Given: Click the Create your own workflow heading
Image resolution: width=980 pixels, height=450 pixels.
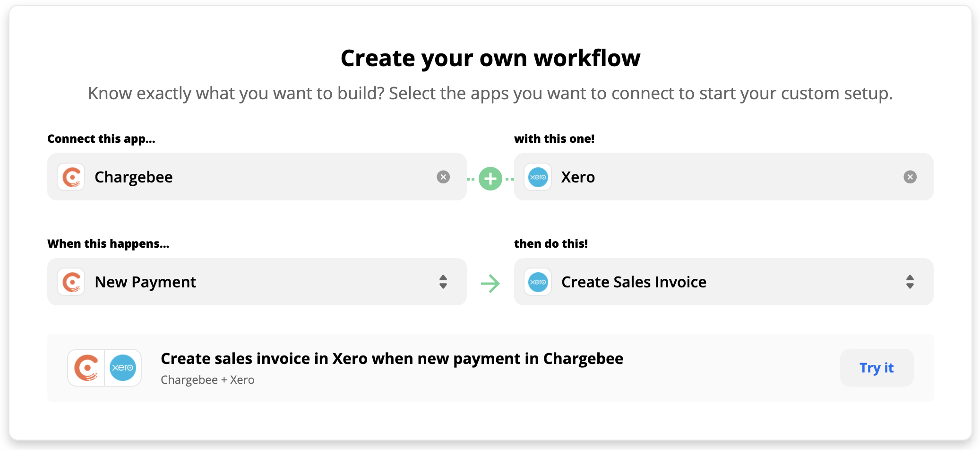Looking at the screenshot, I should [490, 58].
